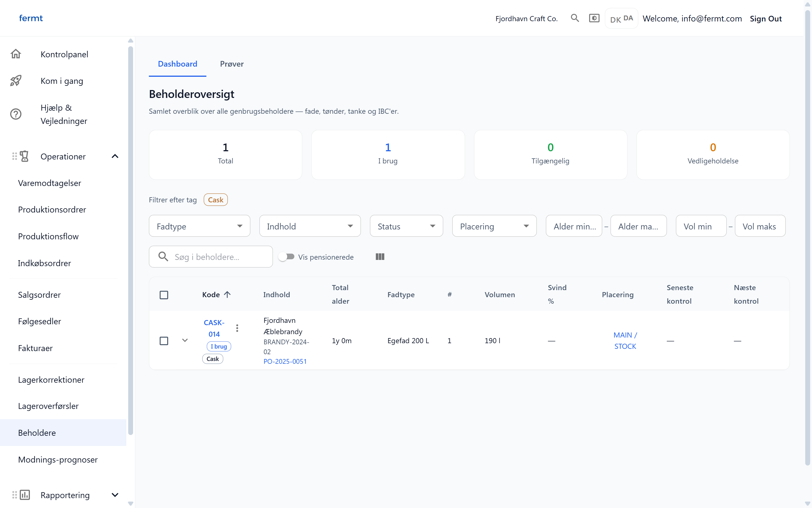Expand the CASK-014 row chevron
Screen dimensions: 812x508
(x=185, y=340)
